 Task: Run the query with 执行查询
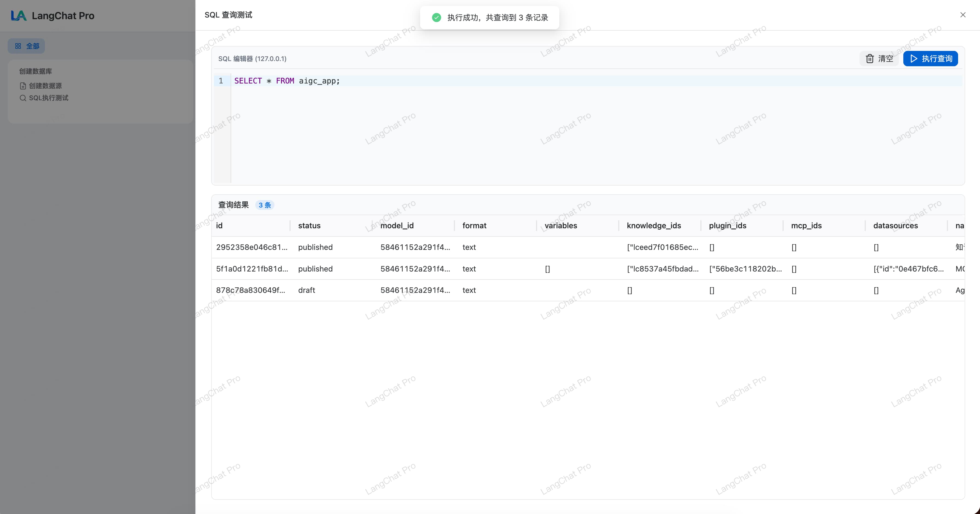point(930,59)
